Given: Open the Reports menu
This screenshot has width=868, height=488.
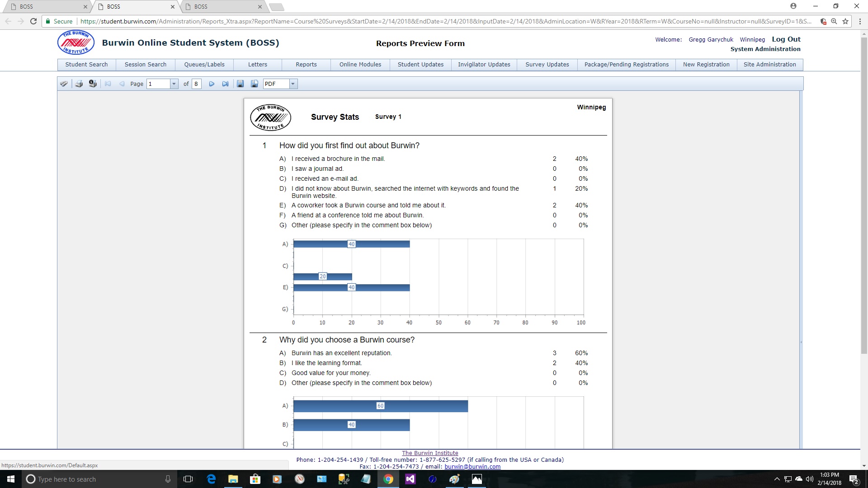Looking at the screenshot, I should coord(306,65).
